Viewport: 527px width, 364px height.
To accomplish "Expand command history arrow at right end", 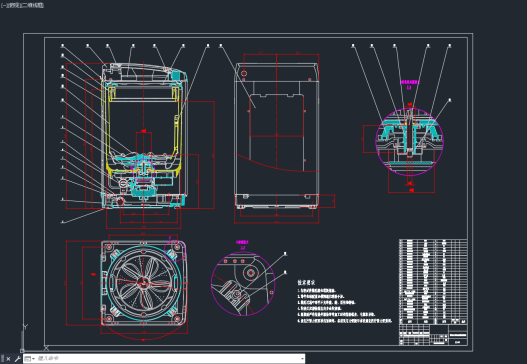I will point(302,359).
